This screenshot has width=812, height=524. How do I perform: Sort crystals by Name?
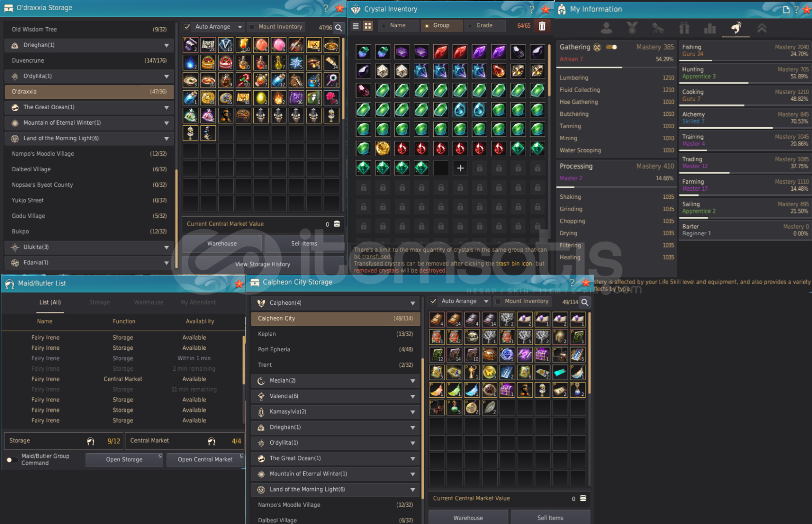click(x=397, y=25)
